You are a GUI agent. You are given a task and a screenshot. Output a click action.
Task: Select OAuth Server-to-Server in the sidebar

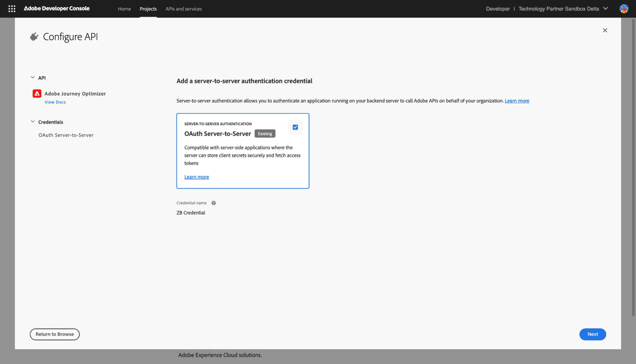66,135
